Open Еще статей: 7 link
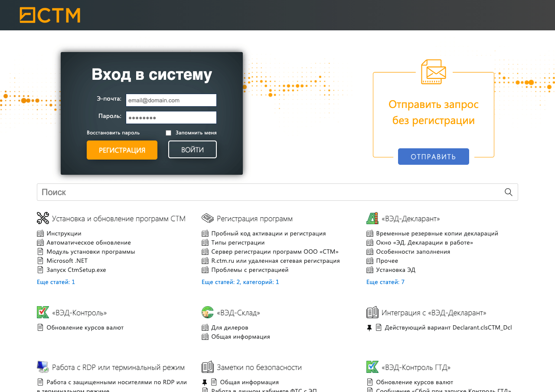The height and width of the screenshot is (392, 555). pos(385,282)
